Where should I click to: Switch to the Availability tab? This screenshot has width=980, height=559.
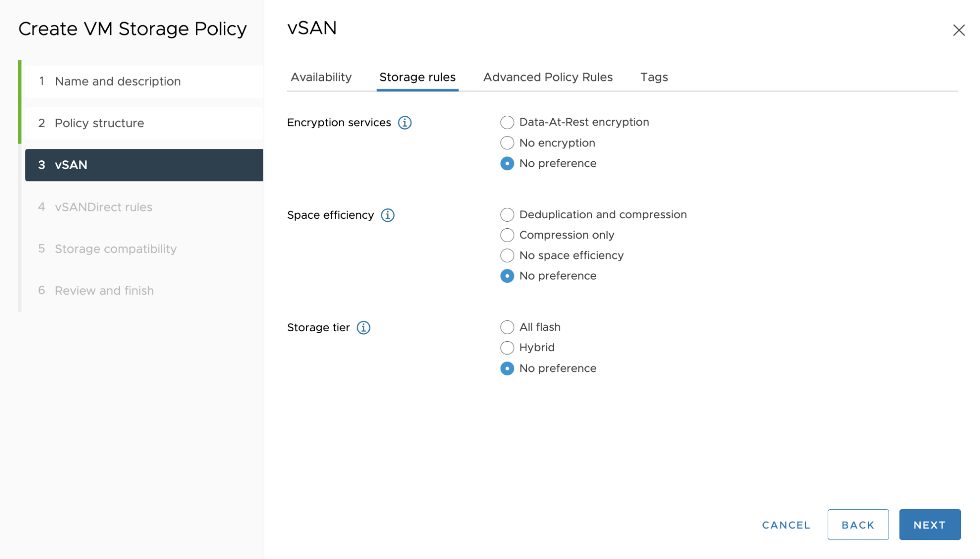pos(321,77)
